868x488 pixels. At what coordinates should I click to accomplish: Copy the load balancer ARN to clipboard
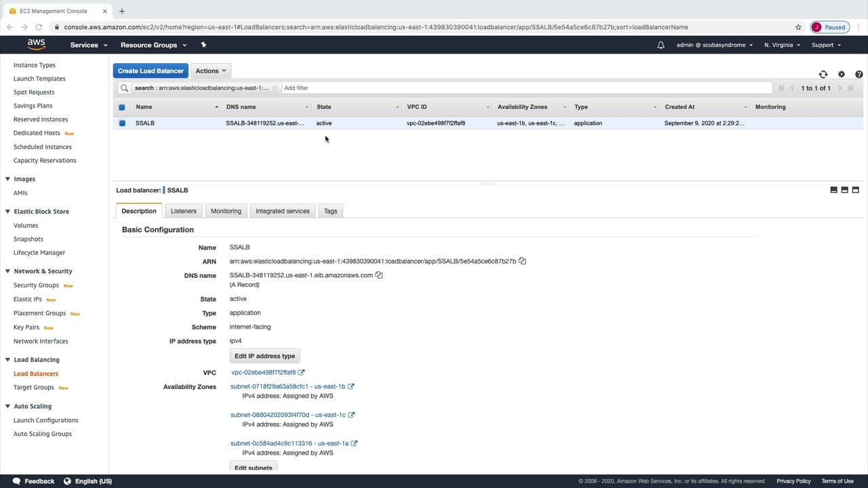pos(522,261)
